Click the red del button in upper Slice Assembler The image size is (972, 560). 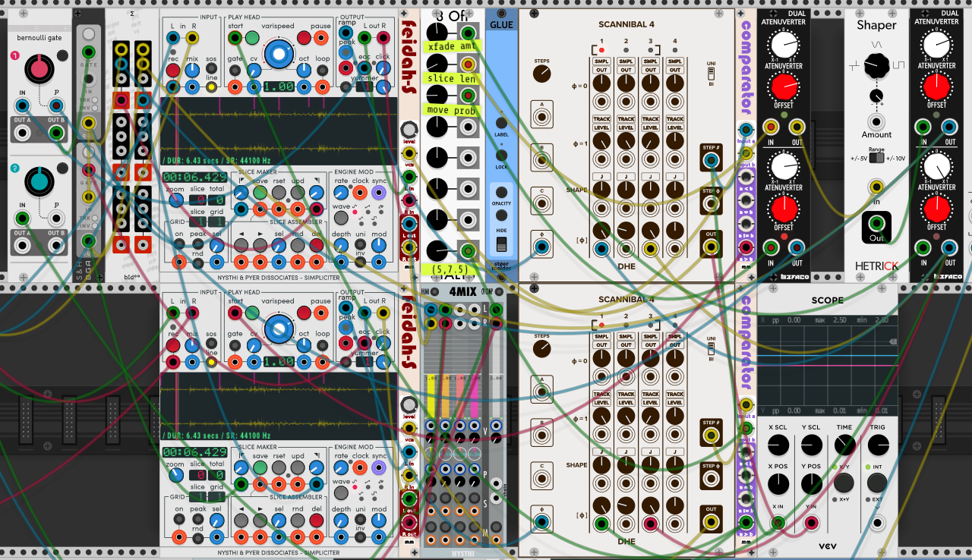316,244
